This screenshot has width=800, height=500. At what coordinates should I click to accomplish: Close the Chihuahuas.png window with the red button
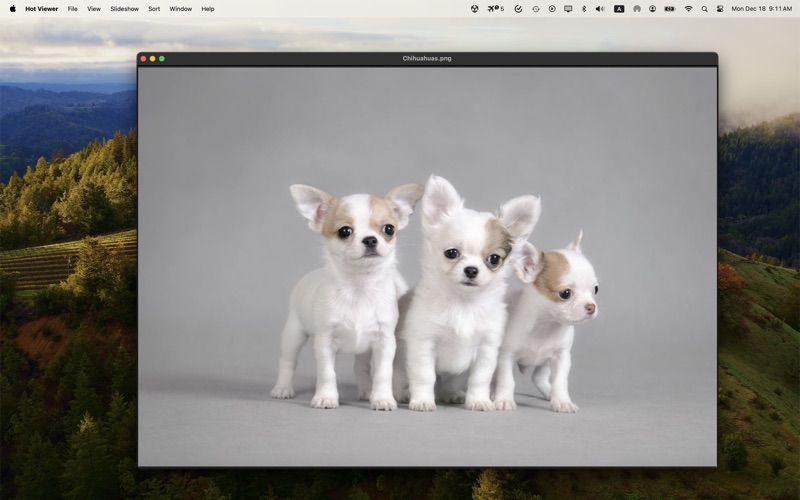point(143,59)
